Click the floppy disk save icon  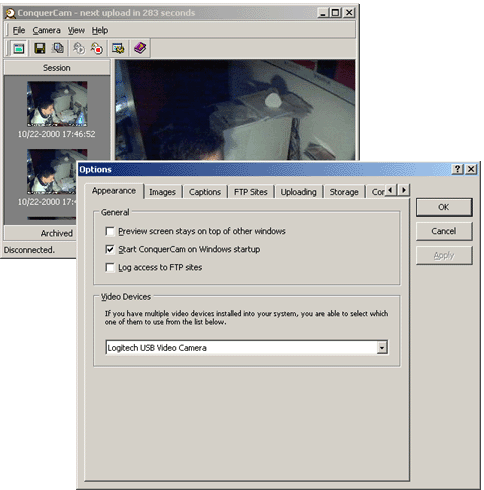(40, 49)
